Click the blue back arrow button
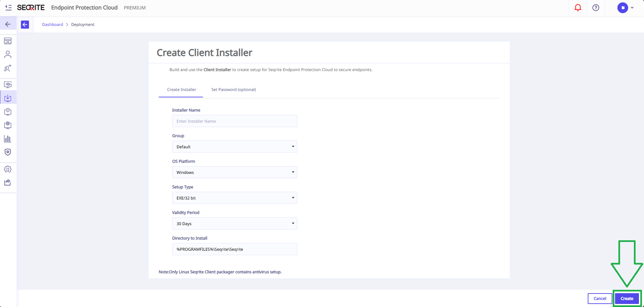 [25, 25]
